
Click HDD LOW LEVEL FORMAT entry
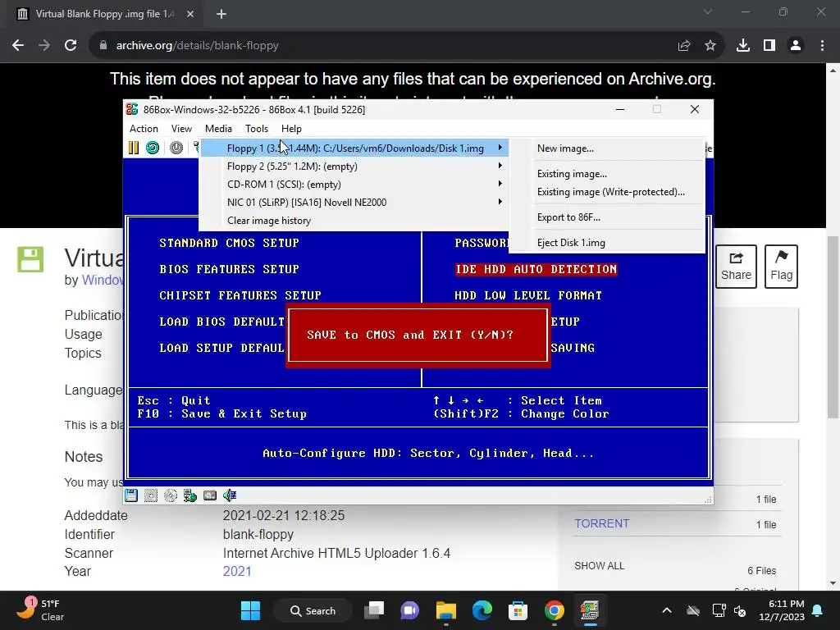(x=528, y=295)
